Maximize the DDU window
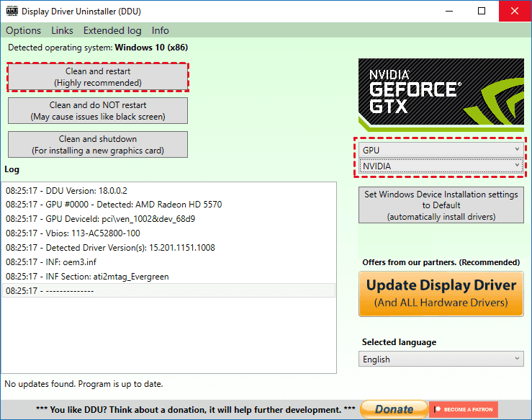 [481, 12]
